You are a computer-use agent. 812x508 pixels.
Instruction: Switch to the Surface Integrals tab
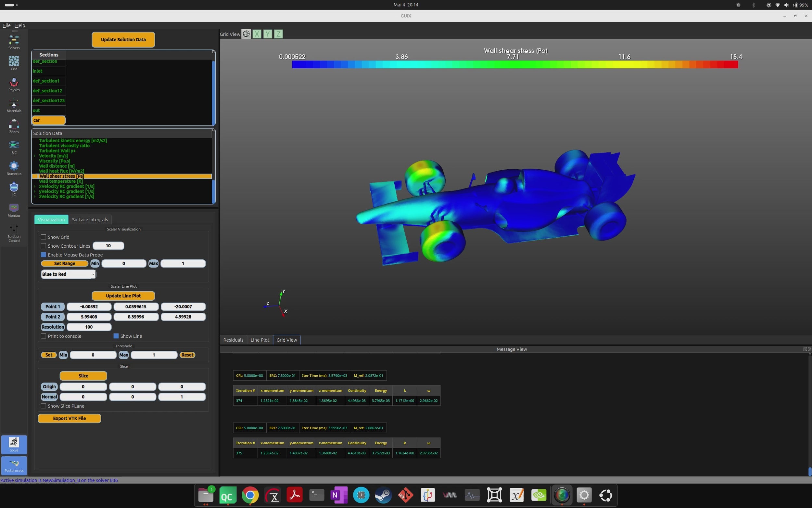click(90, 219)
